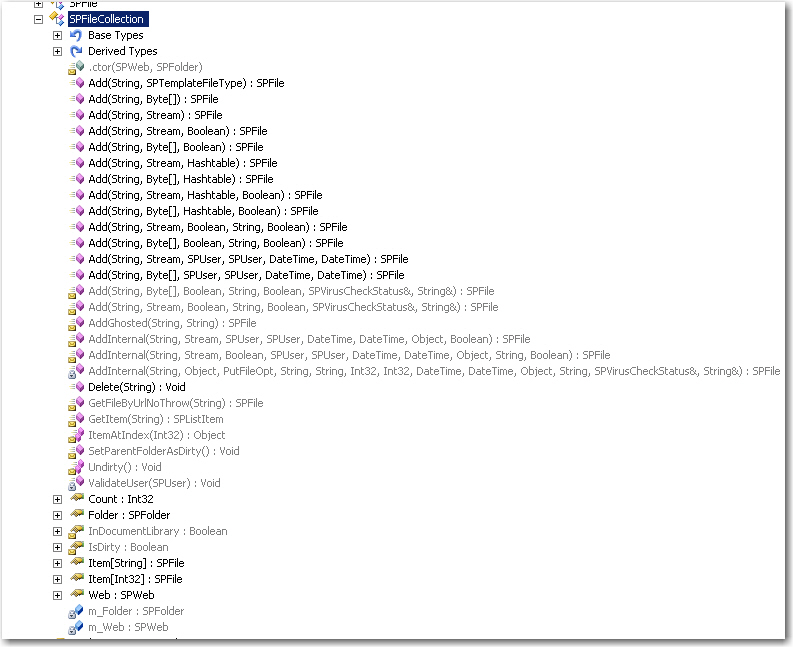Viewport: 793px width, 647px height.
Task: Click method icon for Add(String, Stream, Boolean)
Action: 76,131
